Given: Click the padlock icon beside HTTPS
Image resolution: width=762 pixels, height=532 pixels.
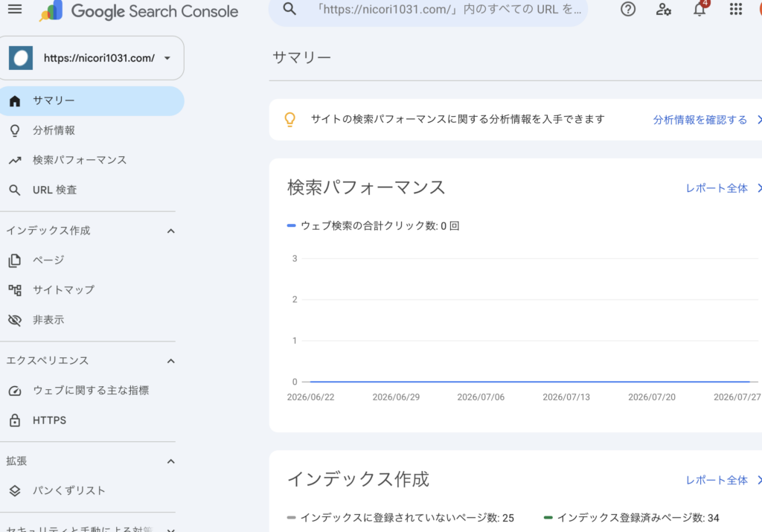Looking at the screenshot, I should tap(15, 420).
